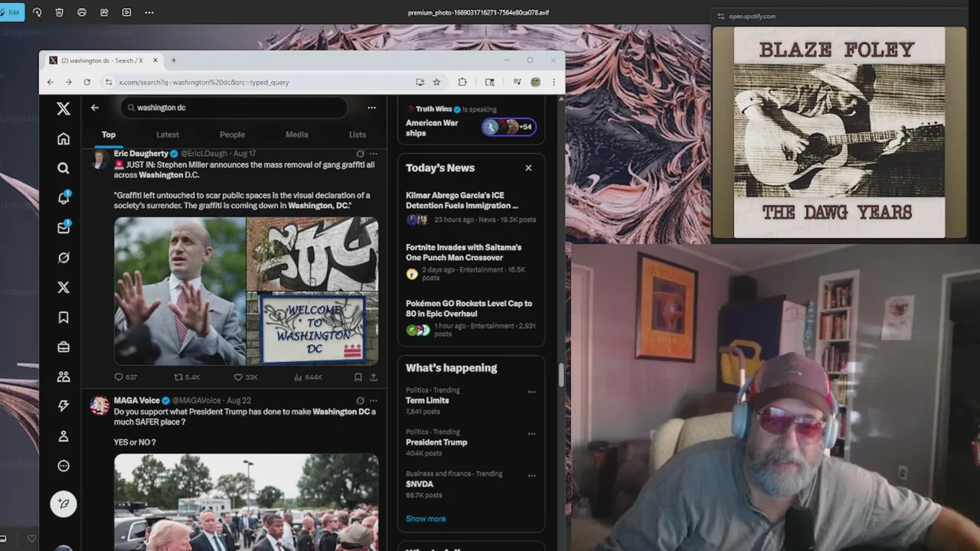
Task: Click the browser forward button
Action: click(69, 82)
